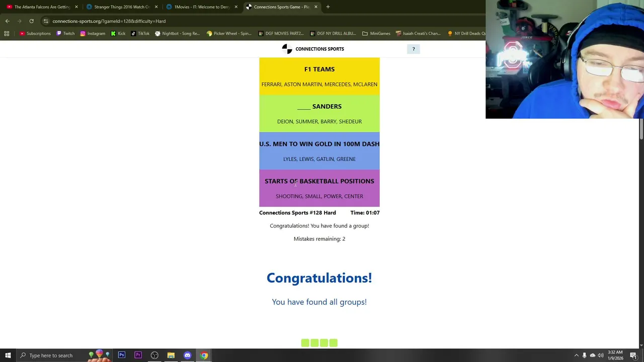Click the OneDrive cloud tray icon
Screen dimensions: 644x362
coord(592,355)
